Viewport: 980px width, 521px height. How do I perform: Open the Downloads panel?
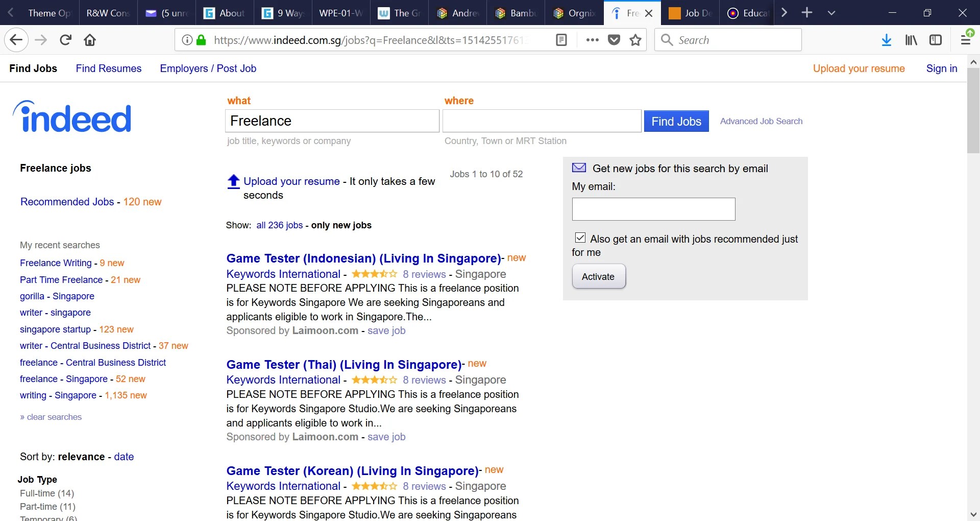coord(886,40)
